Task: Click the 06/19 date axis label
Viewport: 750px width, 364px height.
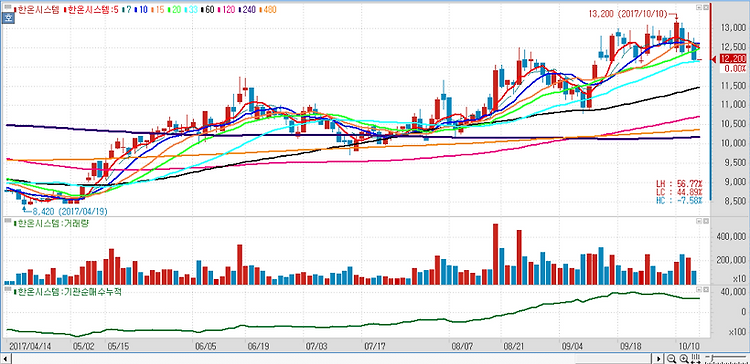Action: click(257, 345)
